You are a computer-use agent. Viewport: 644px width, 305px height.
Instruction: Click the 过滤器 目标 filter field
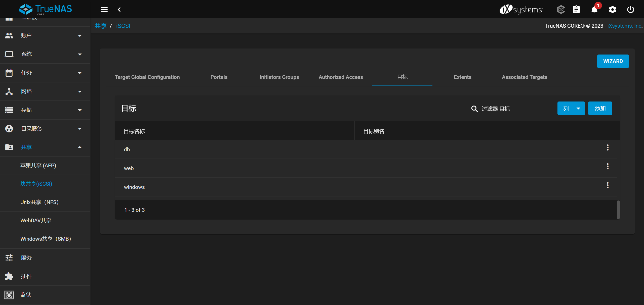tap(515, 109)
